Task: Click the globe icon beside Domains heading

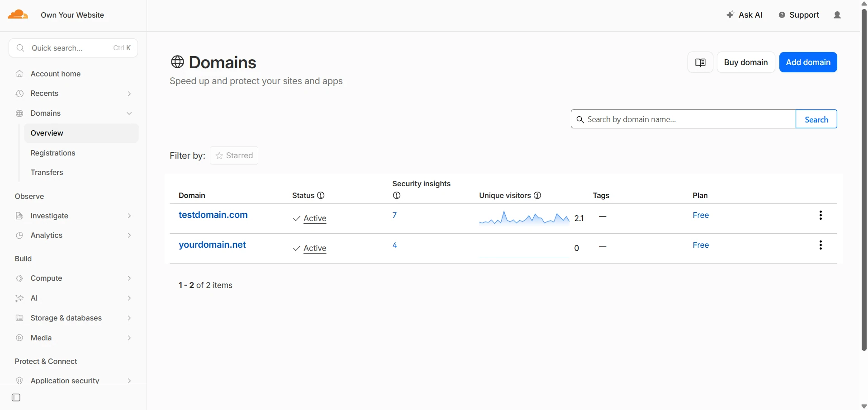Action: 177,62
